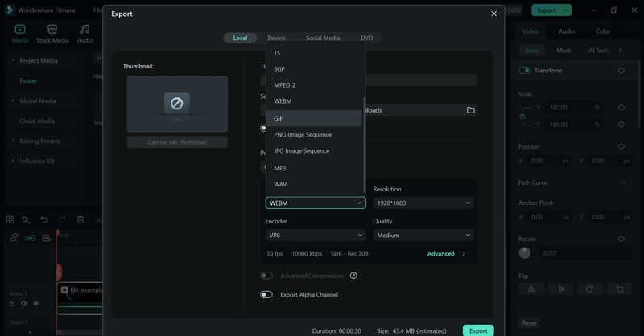Expand Editing Presets tree item

[13, 141]
